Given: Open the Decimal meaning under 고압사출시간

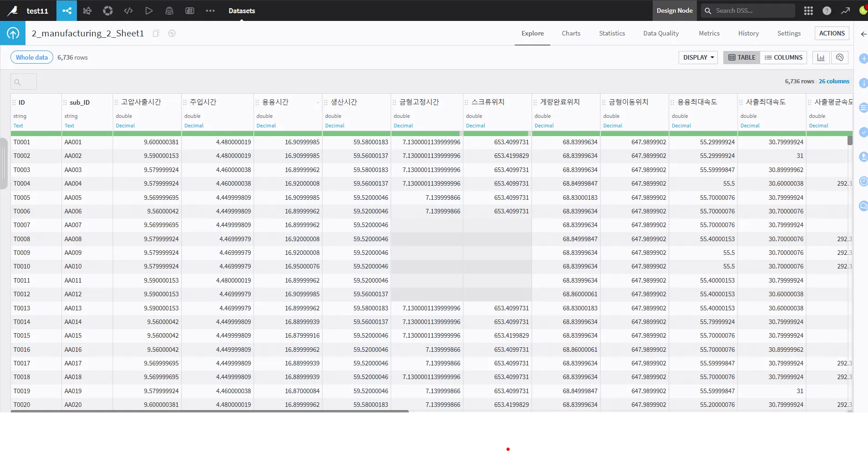Looking at the screenshot, I should coord(125,126).
